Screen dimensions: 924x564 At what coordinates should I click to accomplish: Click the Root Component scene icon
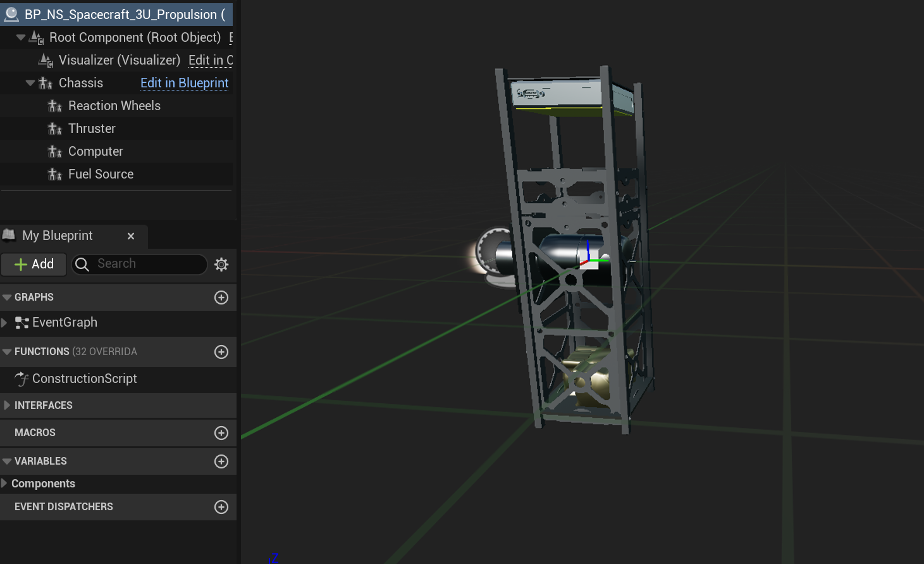(x=37, y=38)
